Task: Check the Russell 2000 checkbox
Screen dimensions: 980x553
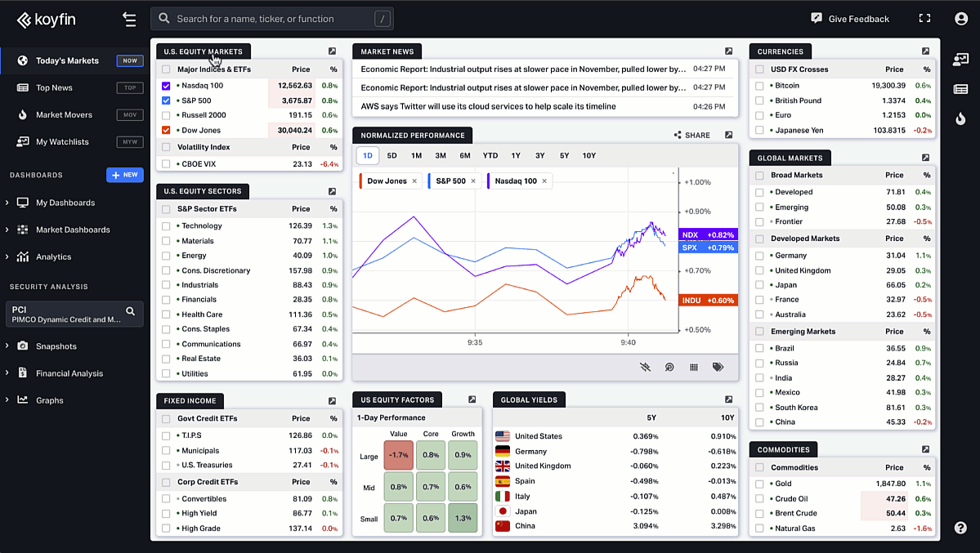Action: tap(166, 116)
